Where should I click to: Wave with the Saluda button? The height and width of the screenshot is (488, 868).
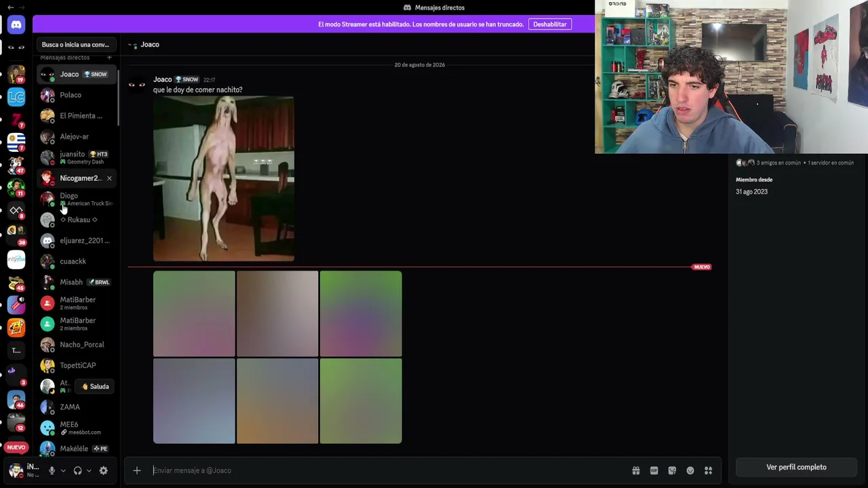click(x=95, y=386)
